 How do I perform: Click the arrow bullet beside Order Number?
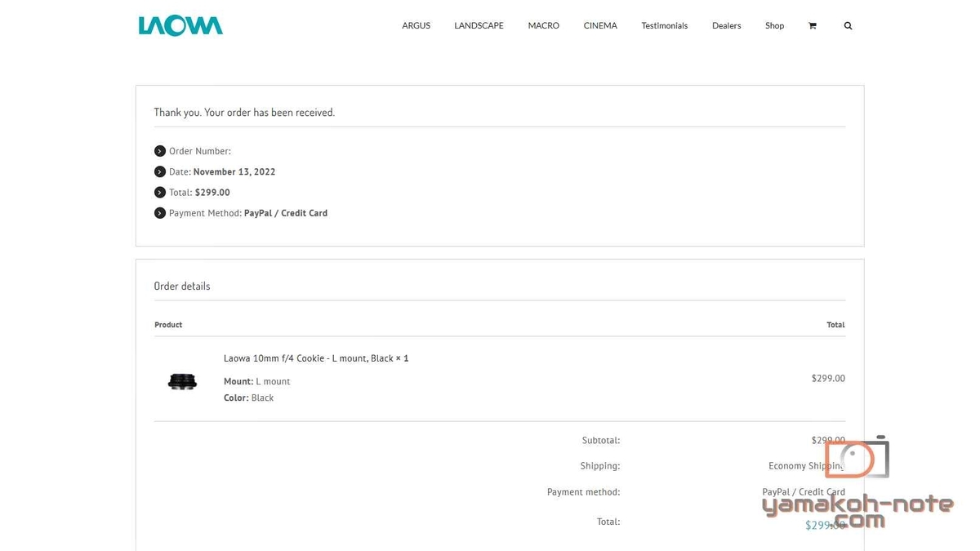point(160,151)
